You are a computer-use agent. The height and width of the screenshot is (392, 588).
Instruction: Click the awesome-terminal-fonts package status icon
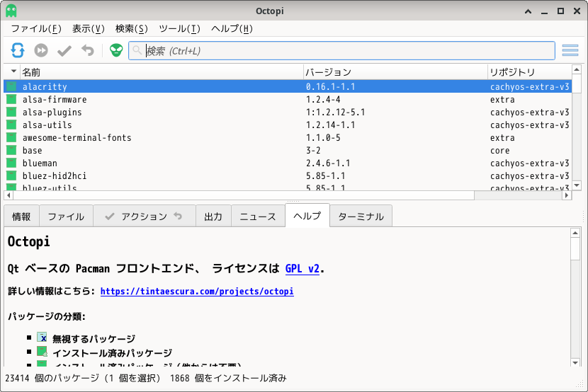coord(11,137)
